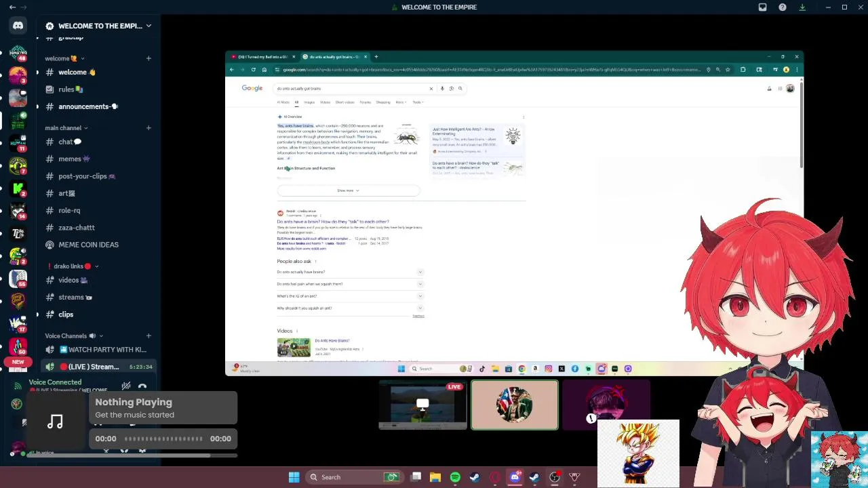
Task: Open the rules channel
Action: click(98, 89)
